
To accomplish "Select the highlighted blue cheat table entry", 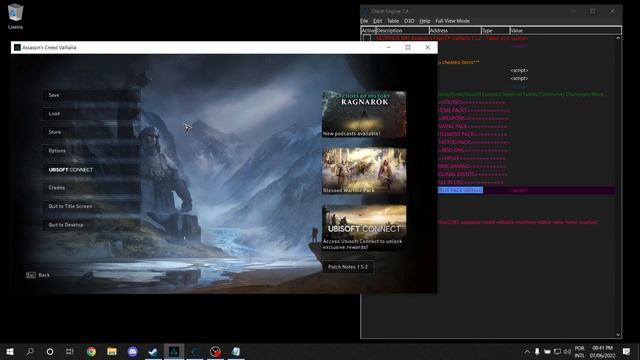I will click(x=460, y=190).
